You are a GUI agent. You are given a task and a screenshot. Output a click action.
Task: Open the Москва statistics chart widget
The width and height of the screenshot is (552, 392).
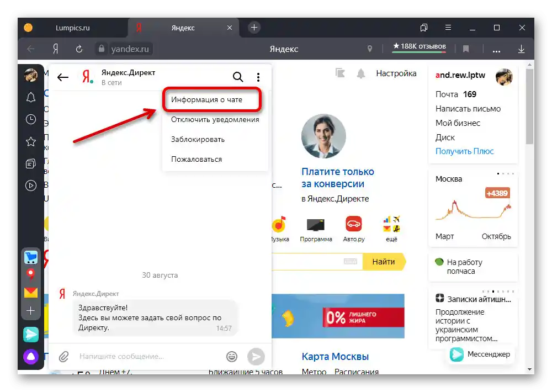click(x=473, y=209)
